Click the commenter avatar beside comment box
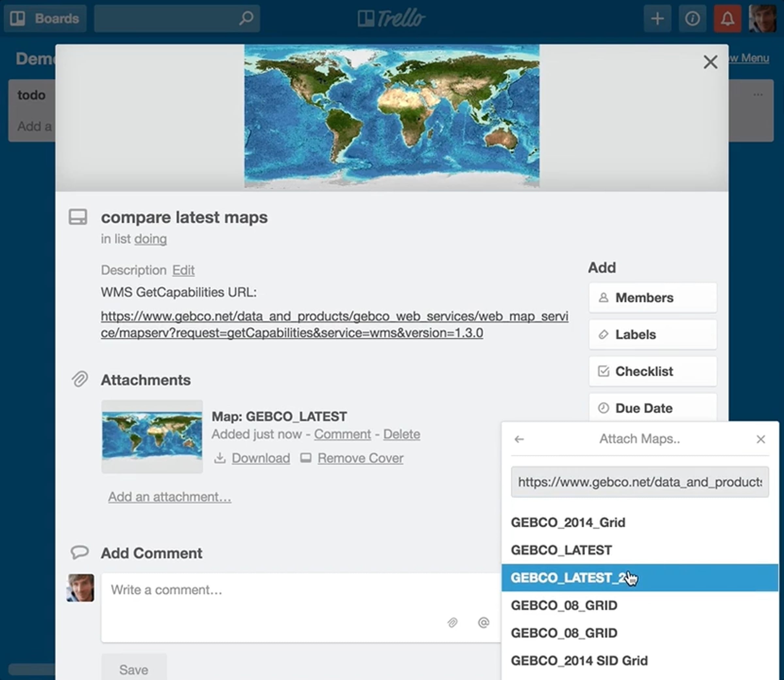The height and width of the screenshot is (680, 784). click(x=80, y=588)
